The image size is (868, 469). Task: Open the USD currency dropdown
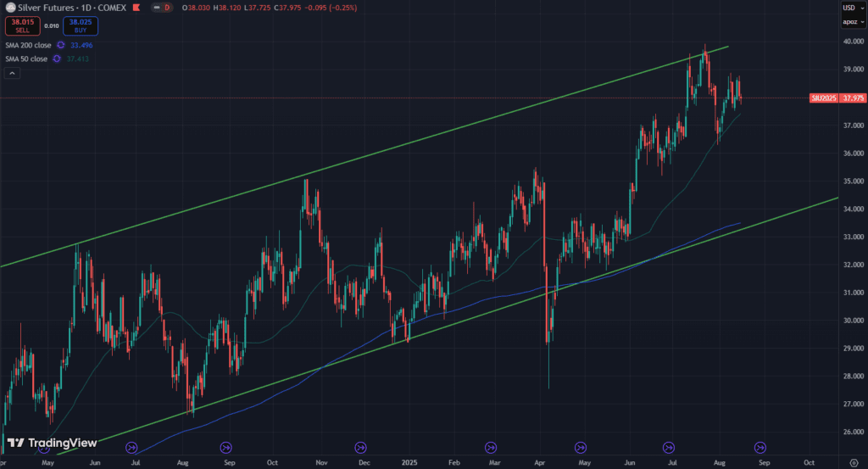850,8
